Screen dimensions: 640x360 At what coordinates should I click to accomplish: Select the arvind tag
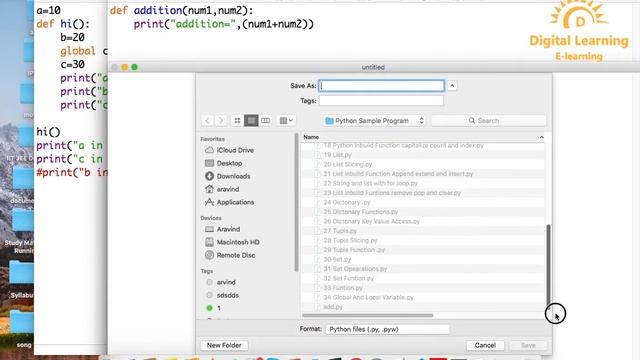coord(221,282)
